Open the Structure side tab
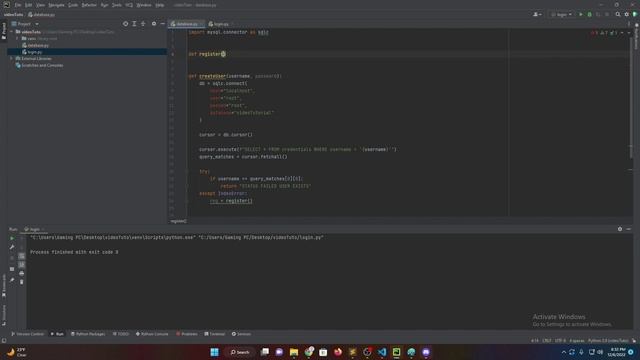 (x=4, y=315)
